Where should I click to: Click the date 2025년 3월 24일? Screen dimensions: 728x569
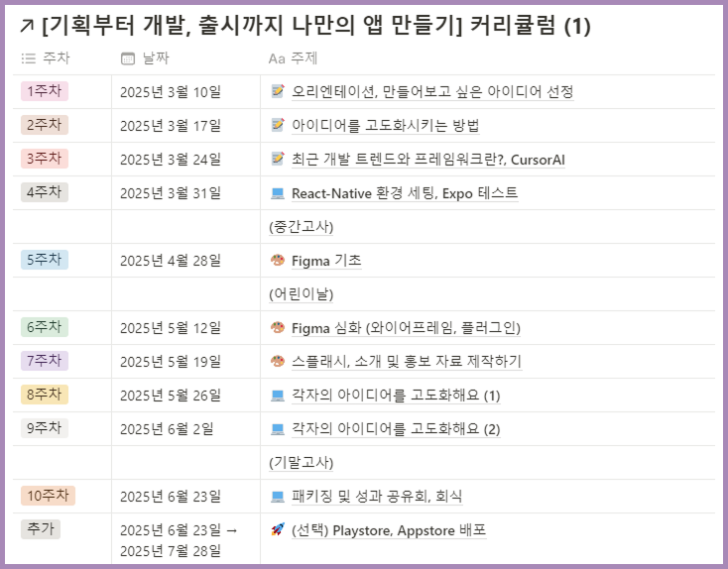tap(171, 160)
